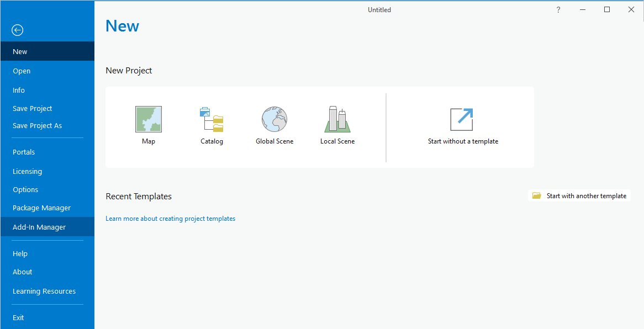Go to the Info page
The image size is (644, 329).
click(47, 91)
